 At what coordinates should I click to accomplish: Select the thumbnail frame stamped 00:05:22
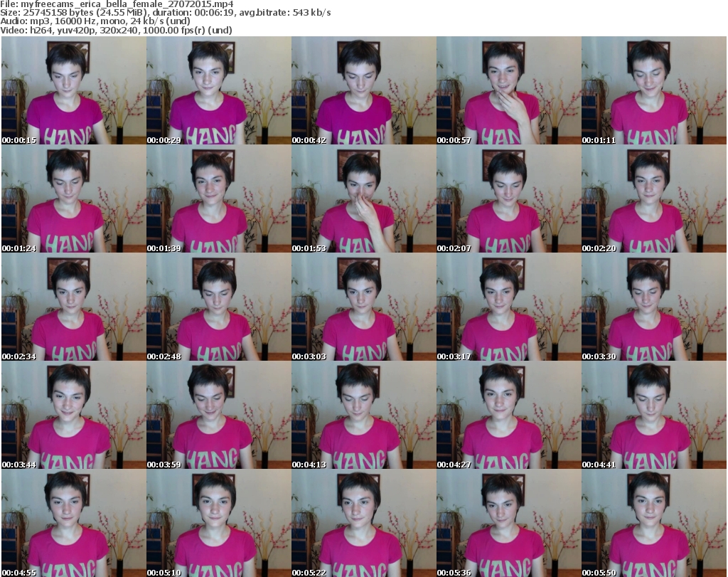pos(363,523)
